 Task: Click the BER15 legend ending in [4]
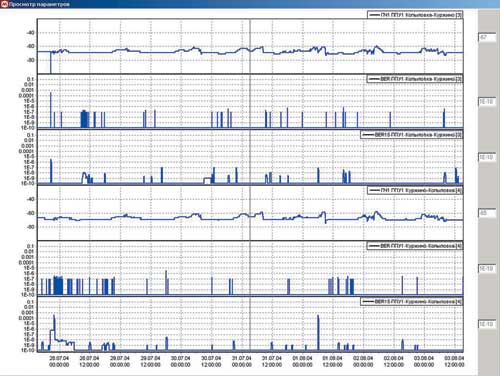coord(412,302)
